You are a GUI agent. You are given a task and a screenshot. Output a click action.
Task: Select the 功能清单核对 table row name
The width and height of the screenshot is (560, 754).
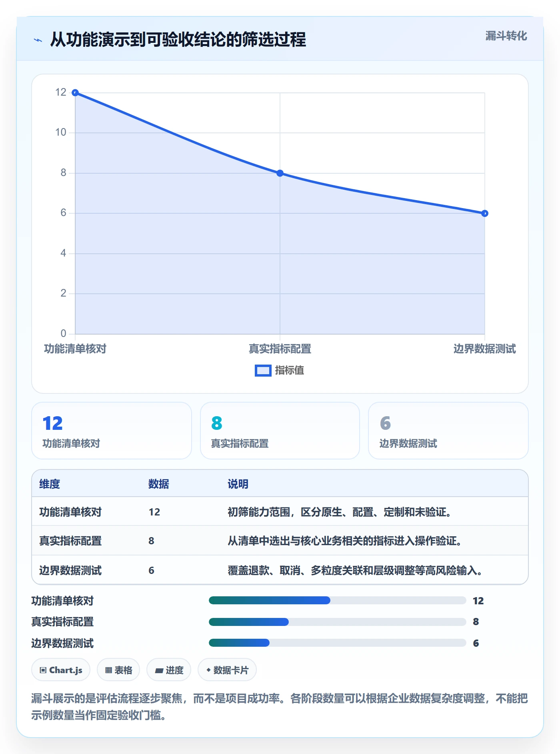coord(70,512)
